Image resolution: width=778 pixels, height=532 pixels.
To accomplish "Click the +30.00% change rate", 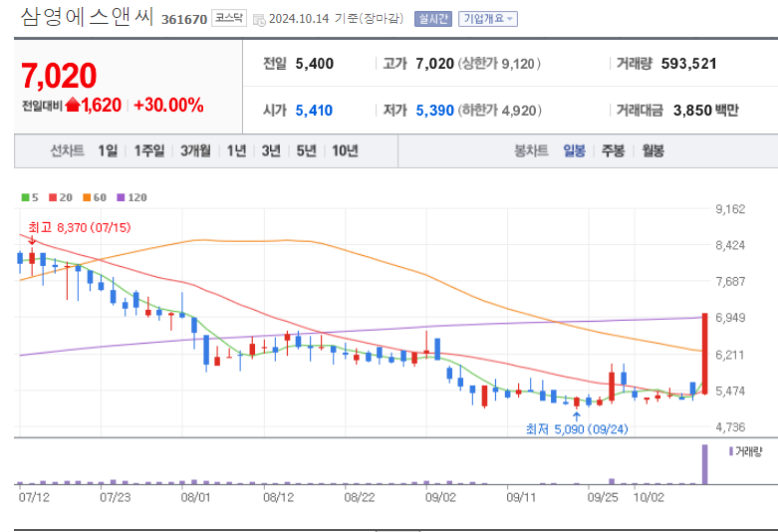I will coord(168,106).
